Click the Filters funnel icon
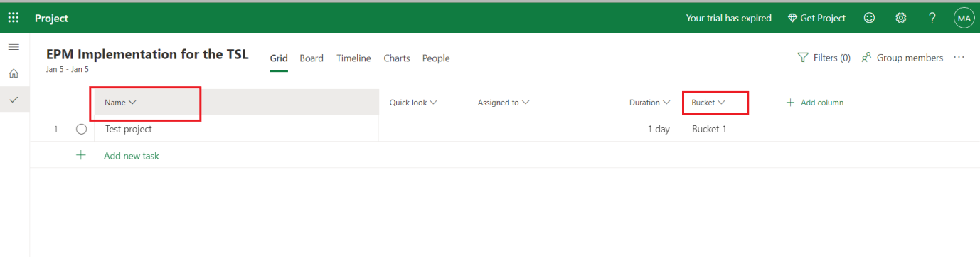This screenshot has width=980, height=257. click(803, 58)
